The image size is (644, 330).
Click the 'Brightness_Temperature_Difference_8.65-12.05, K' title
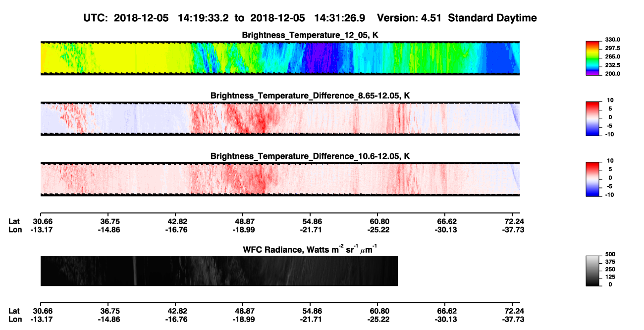click(310, 95)
